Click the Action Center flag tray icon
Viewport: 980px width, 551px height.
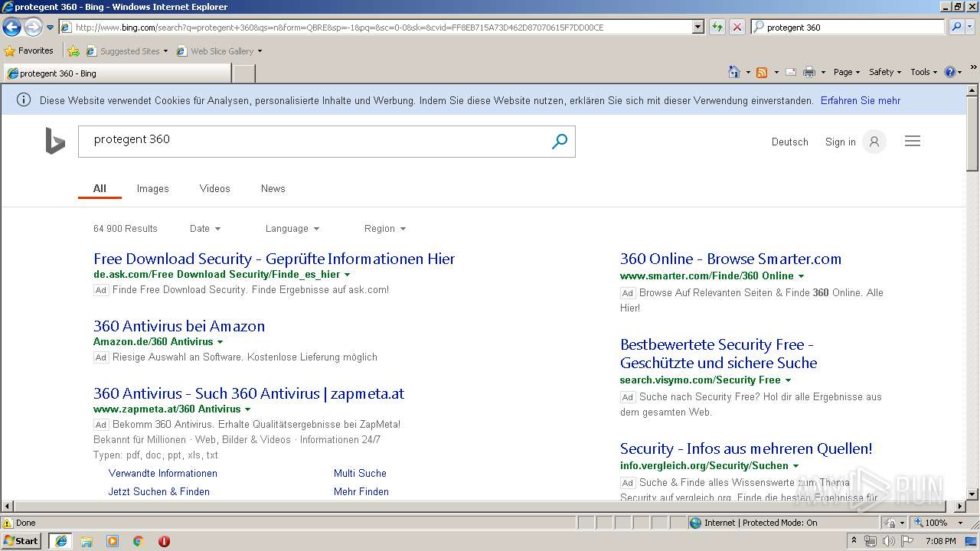click(x=906, y=541)
